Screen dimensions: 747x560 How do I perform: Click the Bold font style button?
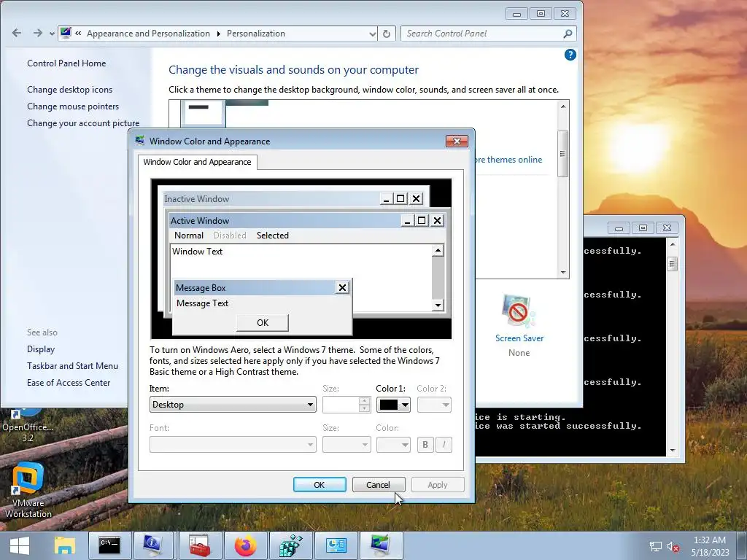pyautogui.click(x=425, y=444)
